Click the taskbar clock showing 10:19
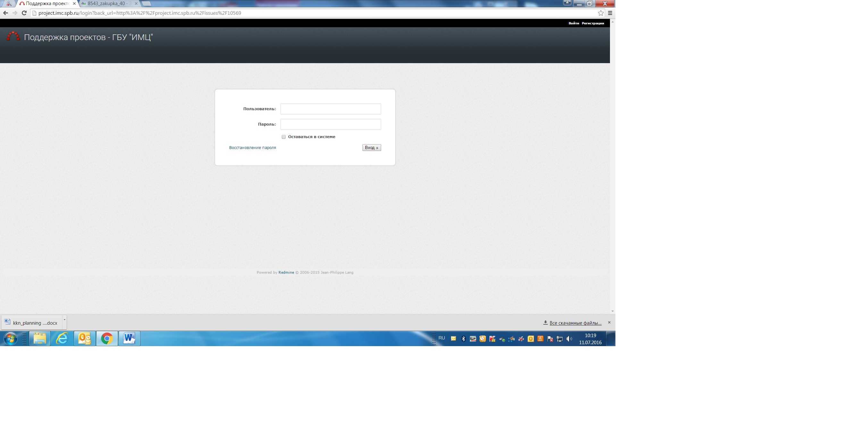 tap(590, 339)
